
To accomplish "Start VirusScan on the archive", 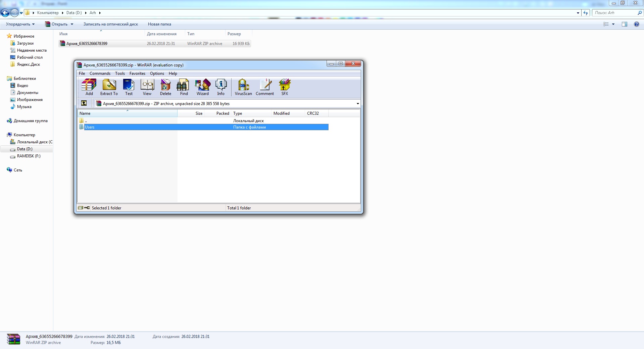I will point(243,87).
